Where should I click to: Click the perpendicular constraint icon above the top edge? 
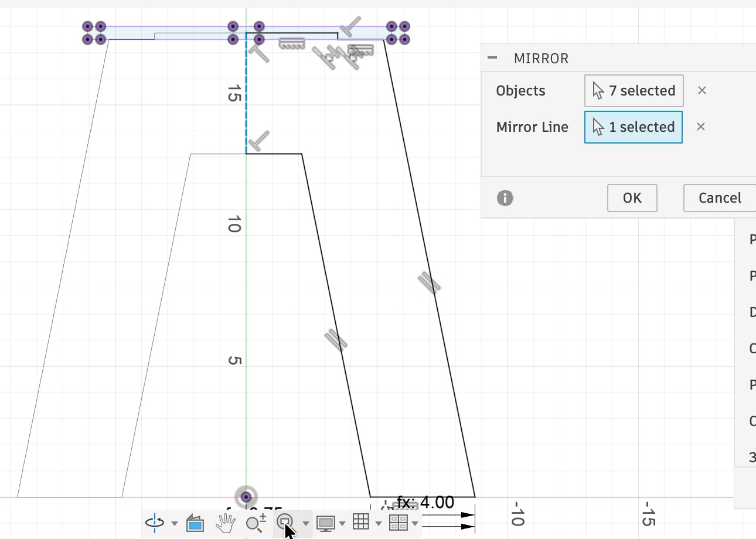pyautogui.click(x=351, y=26)
